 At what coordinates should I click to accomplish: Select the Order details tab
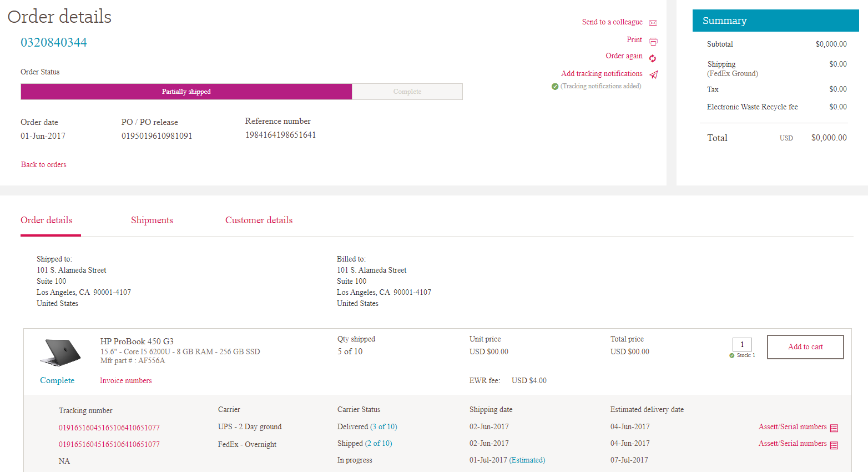click(x=47, y=220)
